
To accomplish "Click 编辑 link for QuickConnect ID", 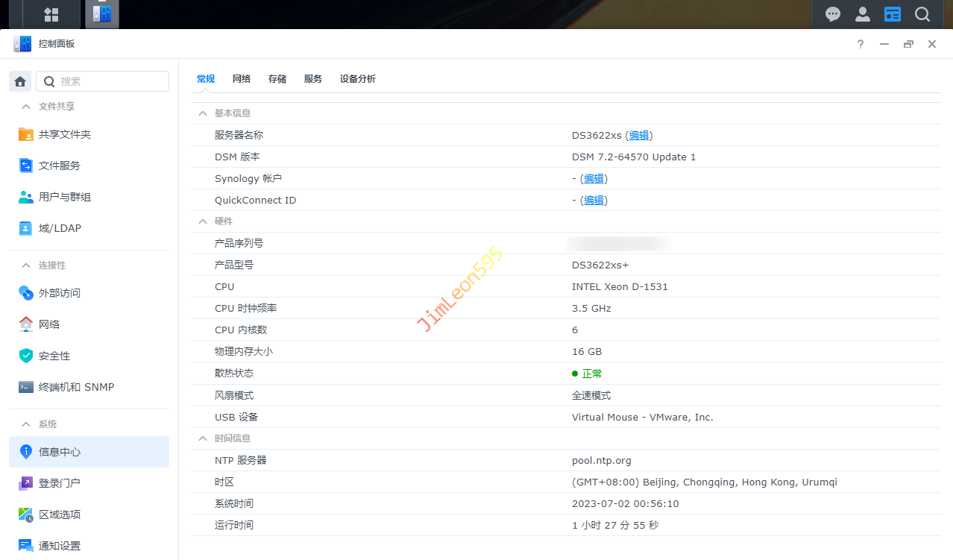I will (594, 200).
